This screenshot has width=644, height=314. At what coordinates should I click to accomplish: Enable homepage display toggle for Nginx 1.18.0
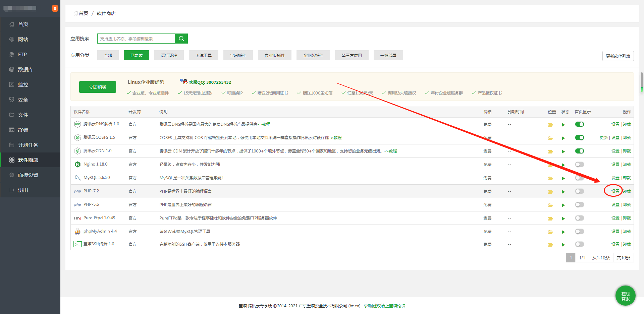point(580,165)
